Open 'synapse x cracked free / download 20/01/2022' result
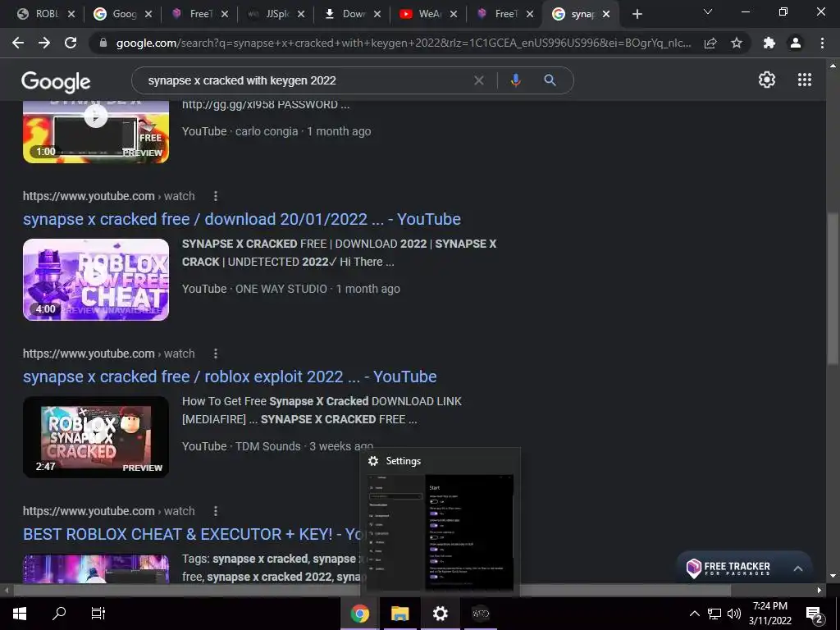The width and height of the screenshot is (840, 630). tap(242, 219)
